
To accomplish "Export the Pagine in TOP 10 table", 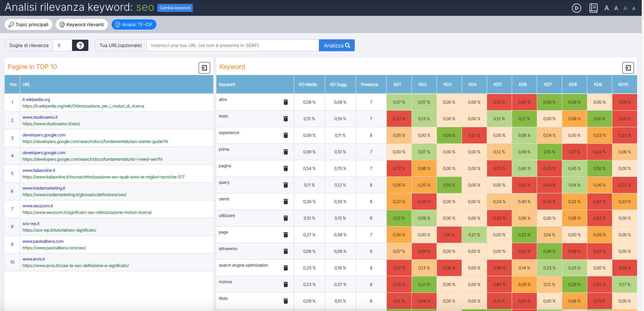I will click(x=204, y=68).
